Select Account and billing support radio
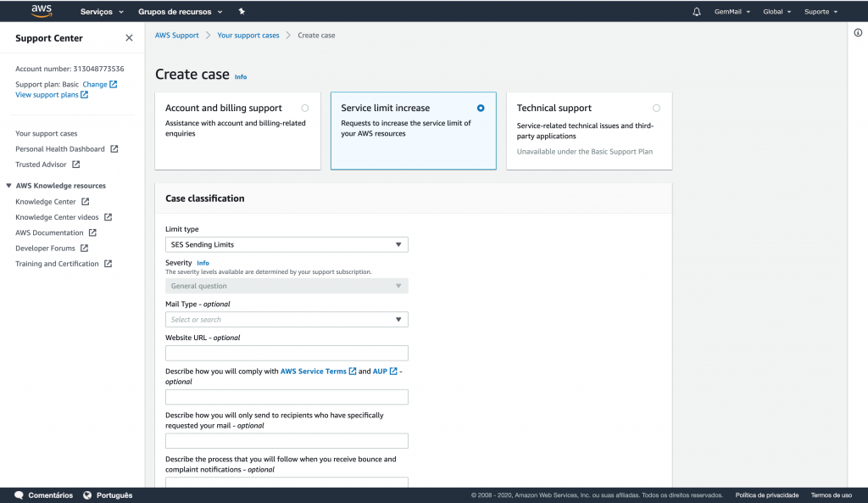The image size is (868, 503). (305, 108)
